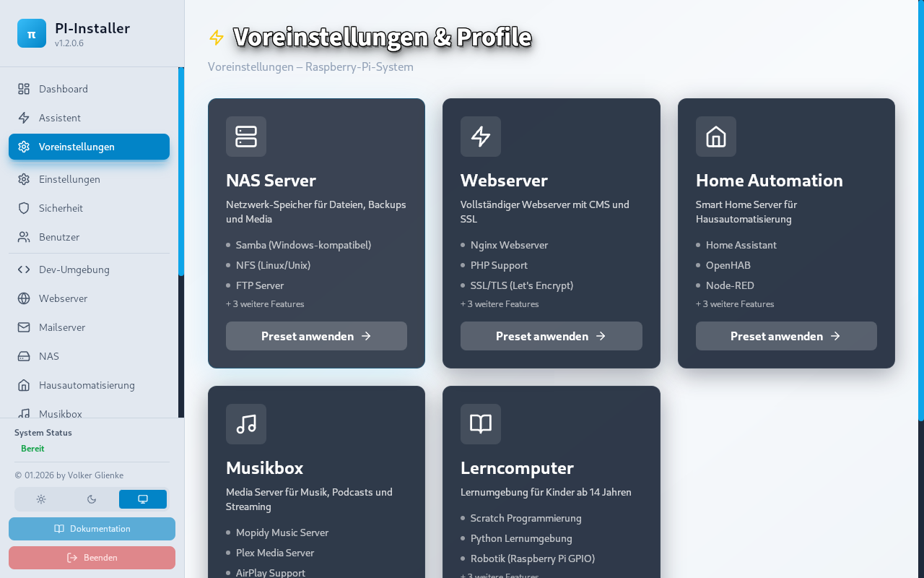Click the lightning icon on Webserver card
Image resolution: width=924 pixels, height=578 pixels.
pos(481,137)
